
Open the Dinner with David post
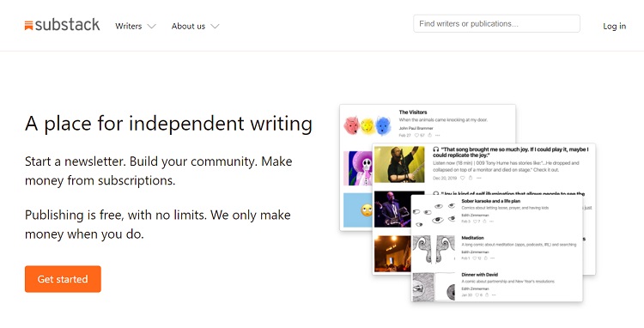pos(479,275)
